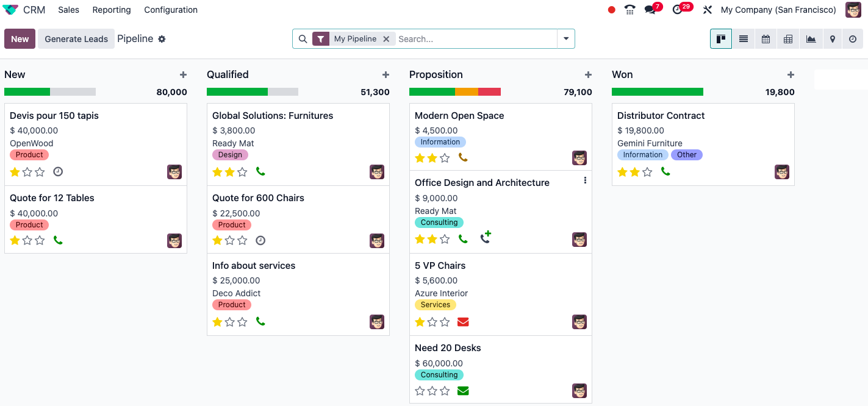The height and width of the screenshot is (406, 868).
Task: Open the CRM app home icon
Action: pyautogui.click(x=10, y=10)
